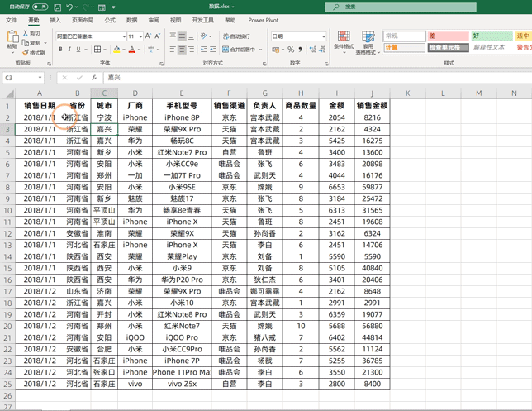Click the align left icon
This screenshot has height=411, width=532.
click(173, 50)
